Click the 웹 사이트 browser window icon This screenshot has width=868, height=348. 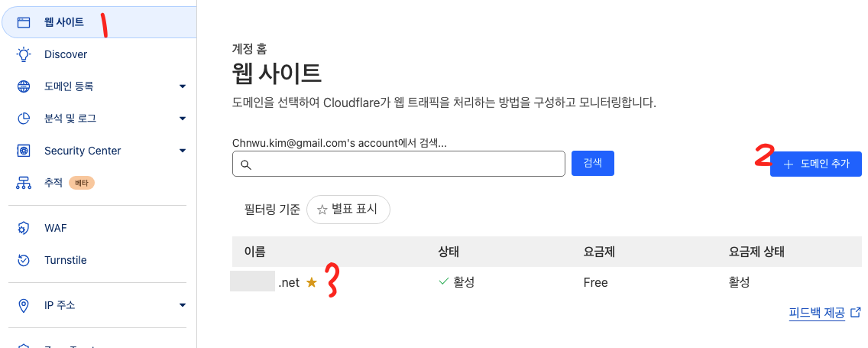[x=24, y=22]
